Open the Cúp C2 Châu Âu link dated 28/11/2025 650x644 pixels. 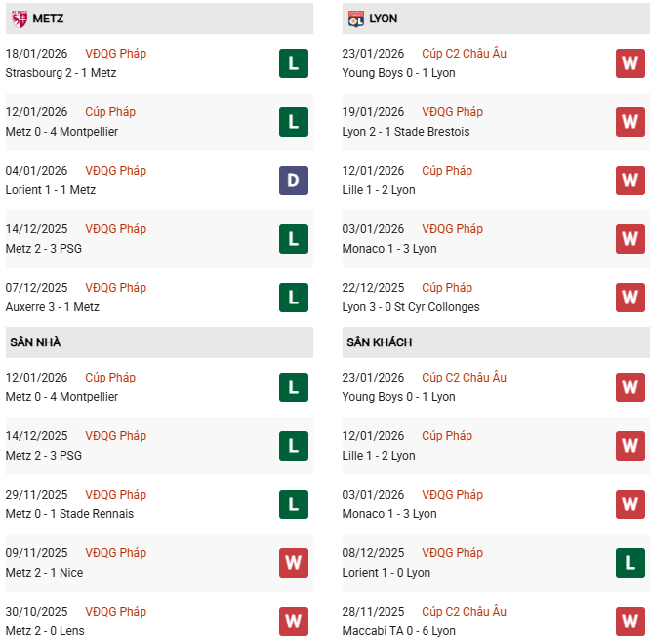pos(464,612)
